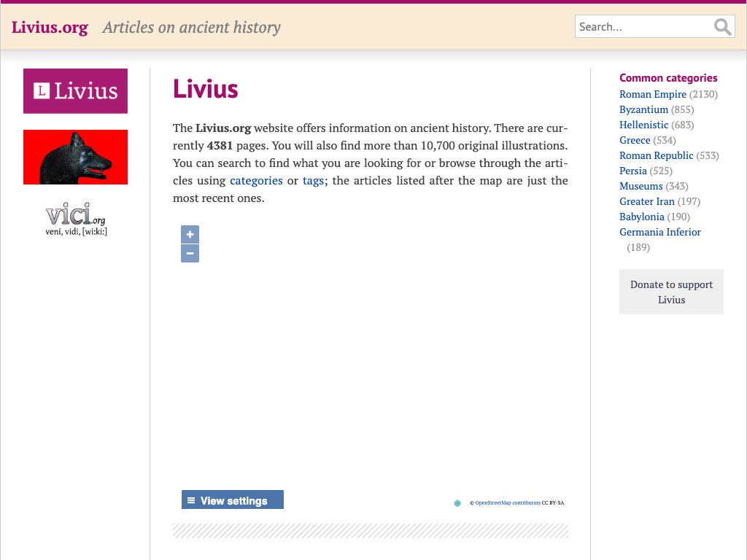Click Donate to support Livius

[671, 292]
